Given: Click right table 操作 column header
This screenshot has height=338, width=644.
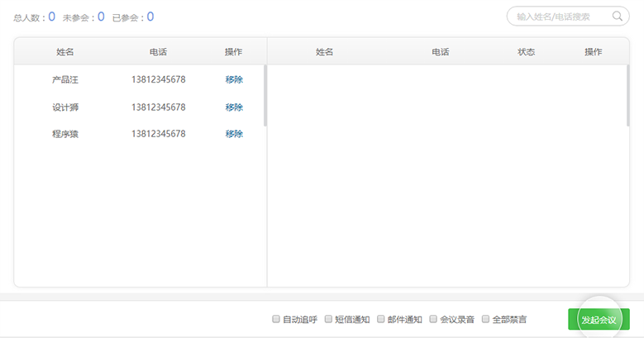Looking at the screenshot, I should [593, 52].
